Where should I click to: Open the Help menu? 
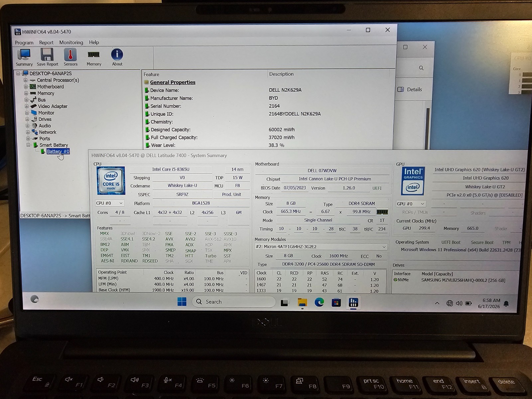(x=94, y=43)
